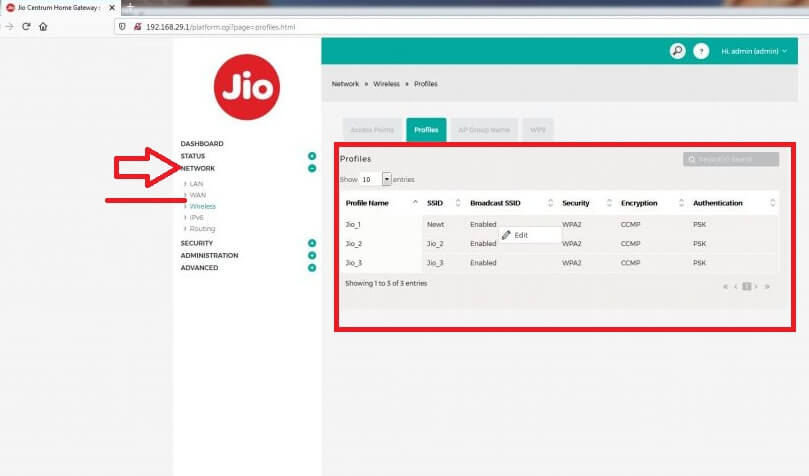
Task: Close the Jio Centrum Home Gateway tab
Action: [x=112, y=8]
